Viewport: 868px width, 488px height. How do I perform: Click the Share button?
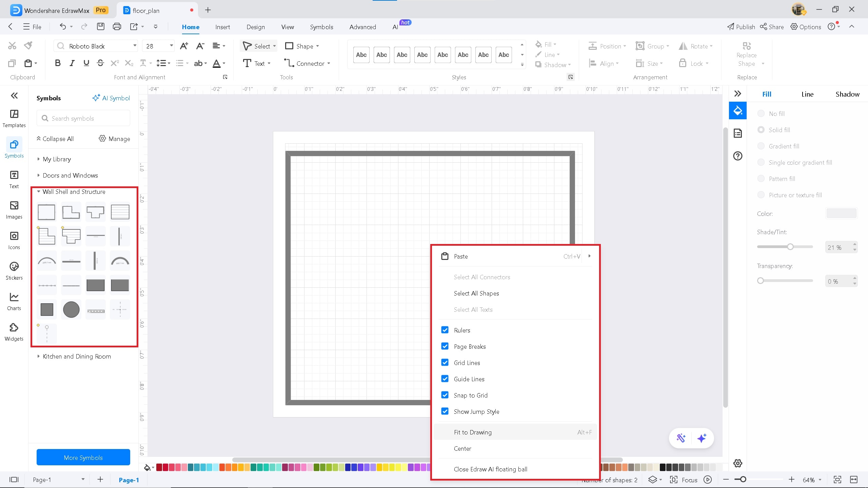[x=772, y=27]
